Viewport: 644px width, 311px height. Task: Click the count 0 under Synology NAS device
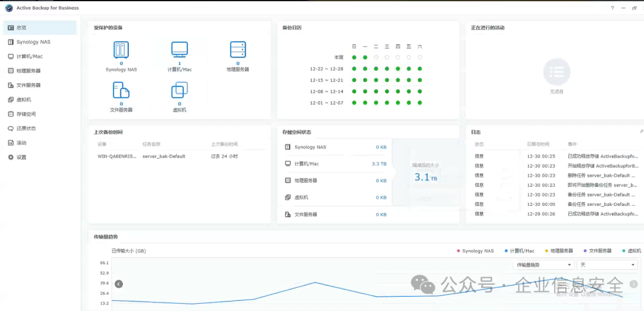pyautogui.click(x=121, y=64)
